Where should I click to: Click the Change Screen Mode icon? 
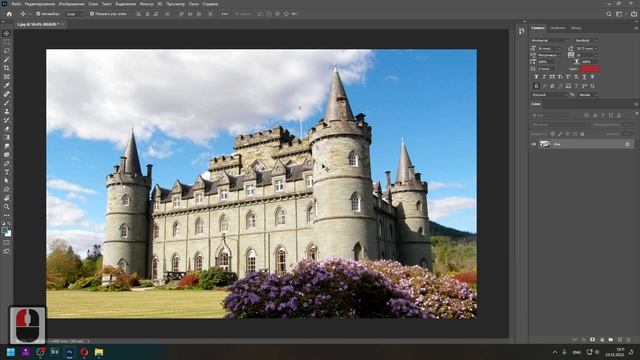(7, 251)
